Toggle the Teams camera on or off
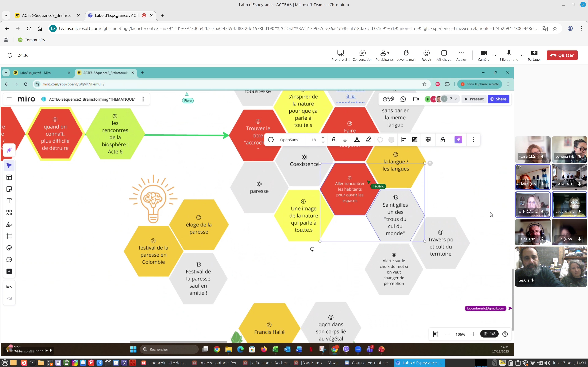The image size is (588, 367). 483,55
